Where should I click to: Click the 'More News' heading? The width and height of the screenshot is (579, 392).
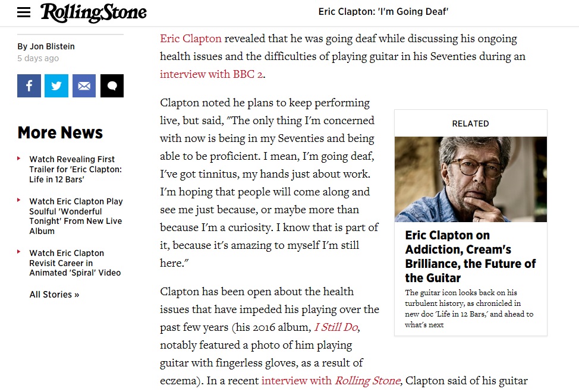coord(60,132)
